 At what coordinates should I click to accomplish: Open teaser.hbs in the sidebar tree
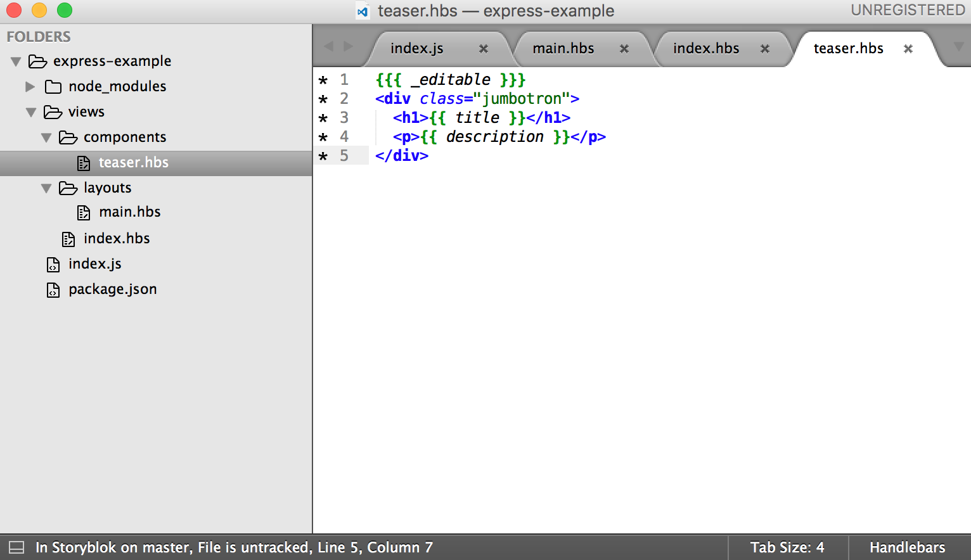(134, 163)
